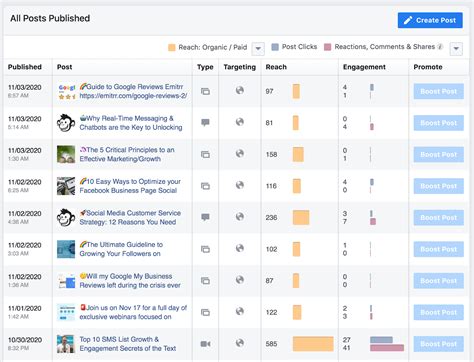
Task: Click the globe targeting icon for Top 10 SMS post
Action: (240, 343)
